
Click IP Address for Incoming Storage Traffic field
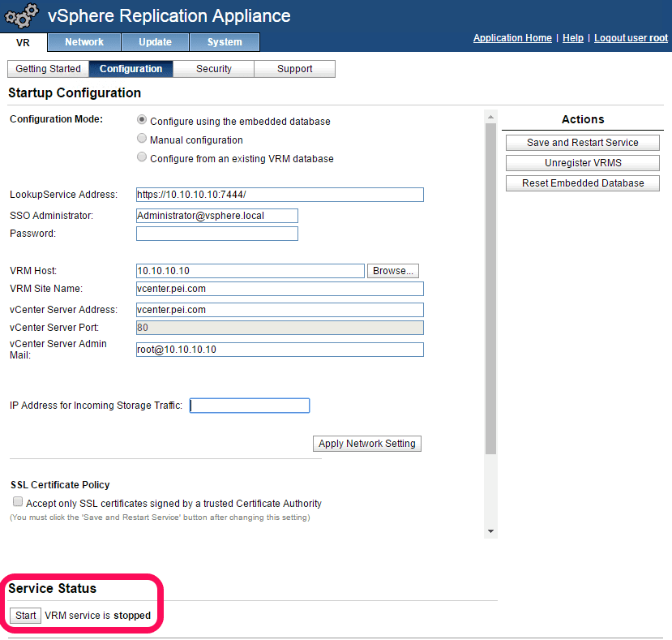pos(250,406)
